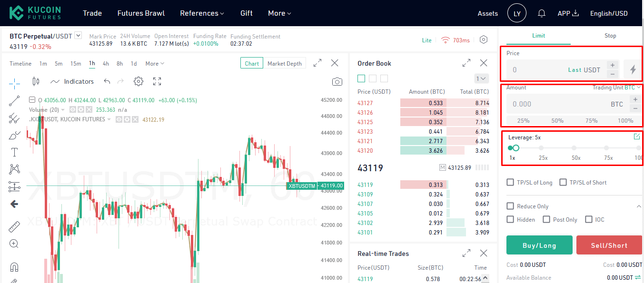
Task: Expand the Trading Unit BTC dropdown
Action: [x=616, y=88]
